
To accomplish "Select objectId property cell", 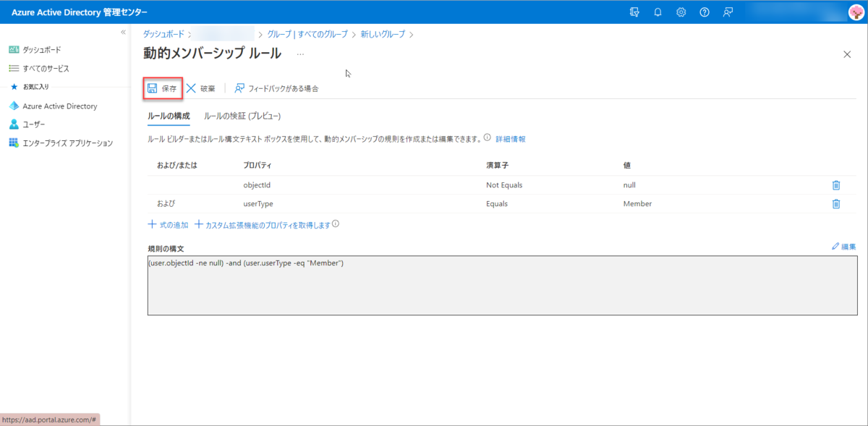I will click(257, 185).
